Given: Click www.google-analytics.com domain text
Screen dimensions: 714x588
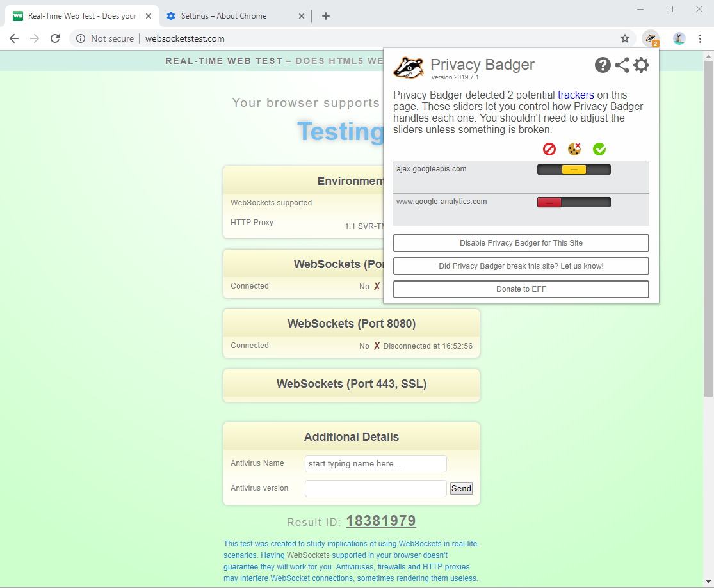Looking at the screenshot, I should (x=441, y=202).
